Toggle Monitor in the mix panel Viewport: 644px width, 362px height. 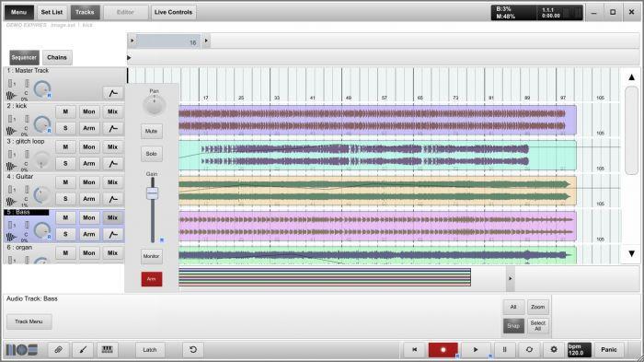pyautogui.click(x=152, y=256)
